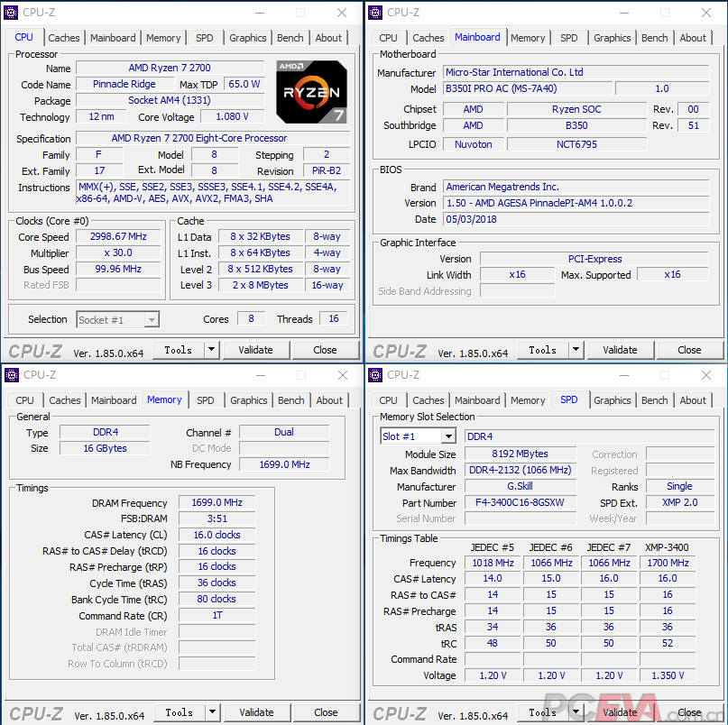Click Module Size '8192 MBytes' value
The image size is (728, 725).
click(x=520, y=454)
